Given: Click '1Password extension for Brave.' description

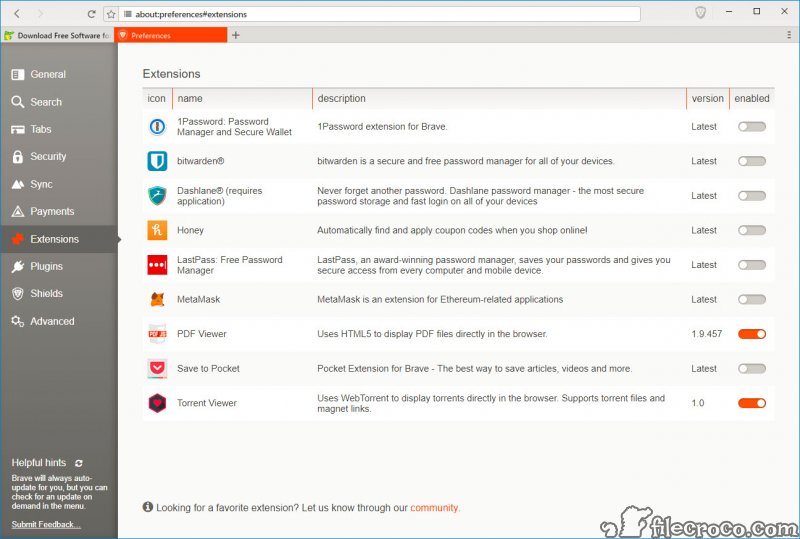Looking at the screenshot, I should [382, 127].
